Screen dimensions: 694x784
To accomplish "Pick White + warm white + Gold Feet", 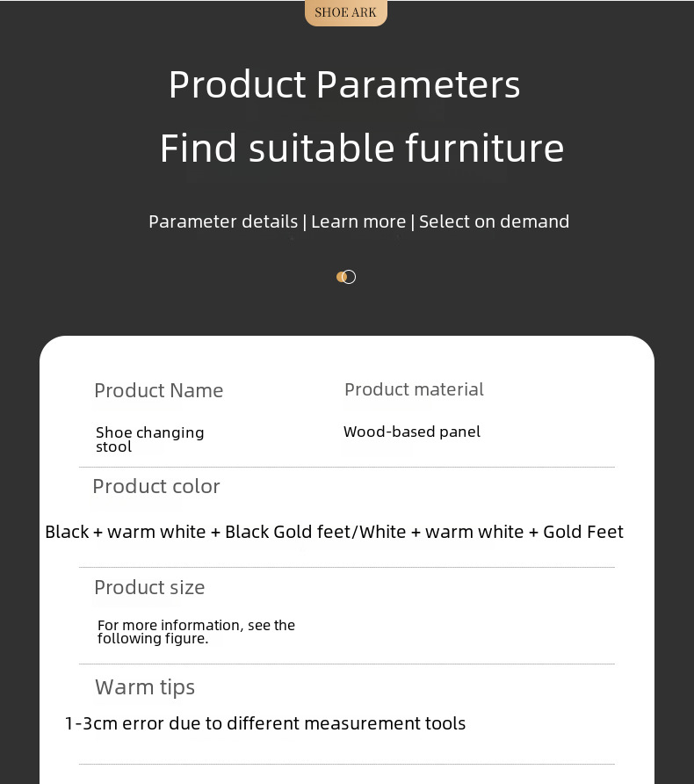I will [504, 532].
